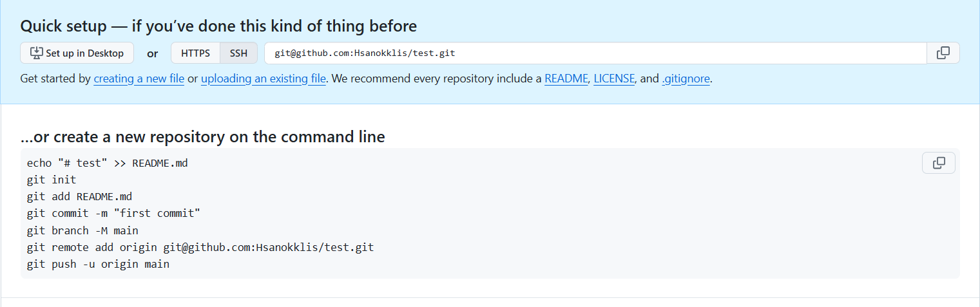Image resolution: width=980 pixels, height=307 pixels.
Task: Switch clone URL to HTTPS
Action: 195,53
